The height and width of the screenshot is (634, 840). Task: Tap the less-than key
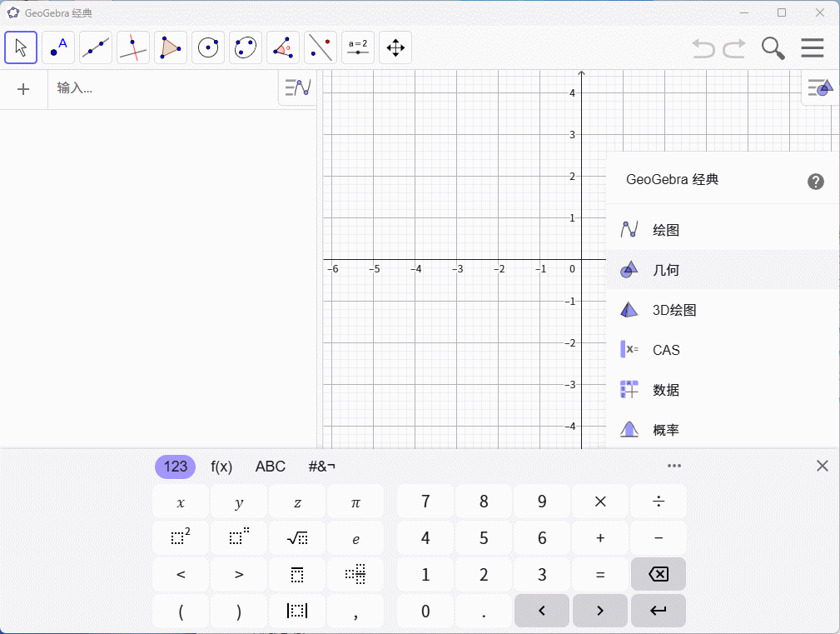[181, 575]
